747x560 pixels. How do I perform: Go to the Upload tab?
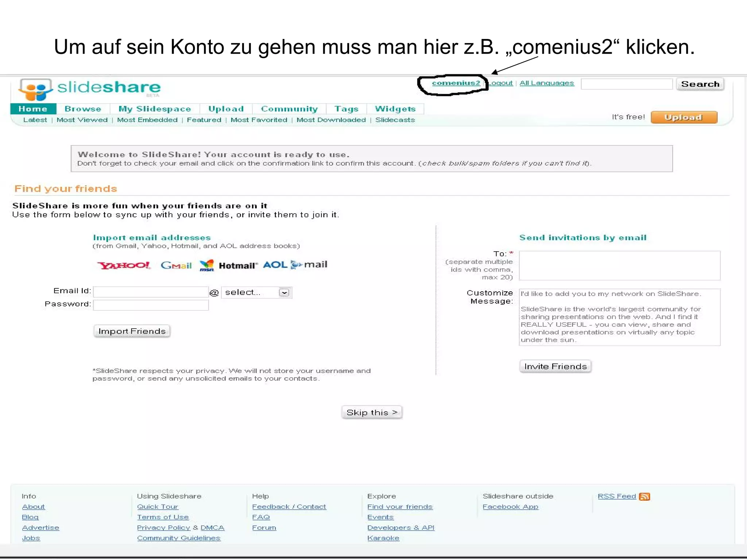[226, 109]
